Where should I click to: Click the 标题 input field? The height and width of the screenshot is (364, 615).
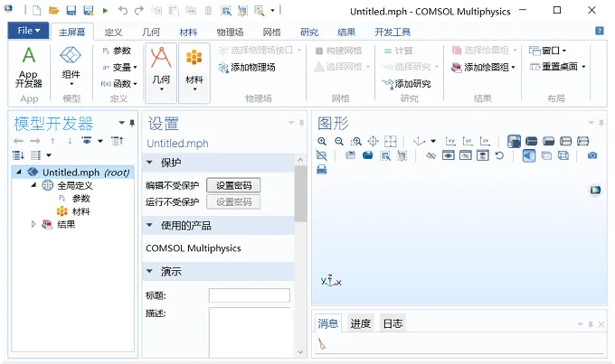click(250, 295)
